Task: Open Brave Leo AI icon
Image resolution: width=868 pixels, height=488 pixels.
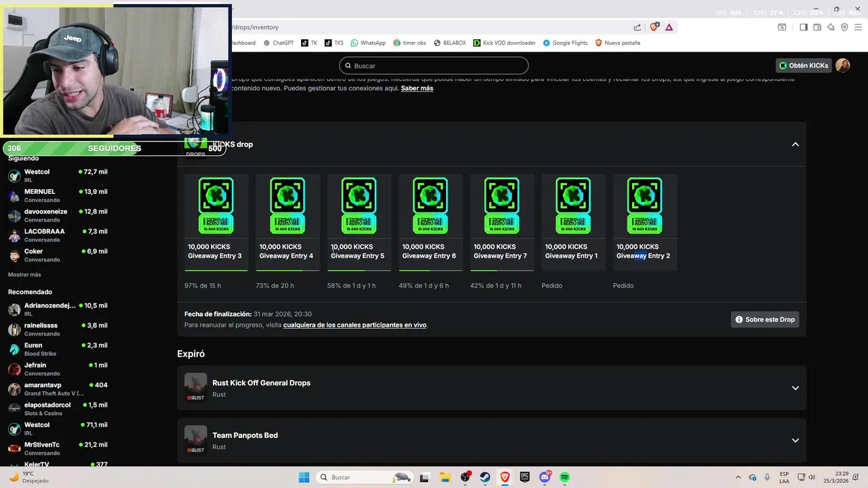Action: click(831, 27)
